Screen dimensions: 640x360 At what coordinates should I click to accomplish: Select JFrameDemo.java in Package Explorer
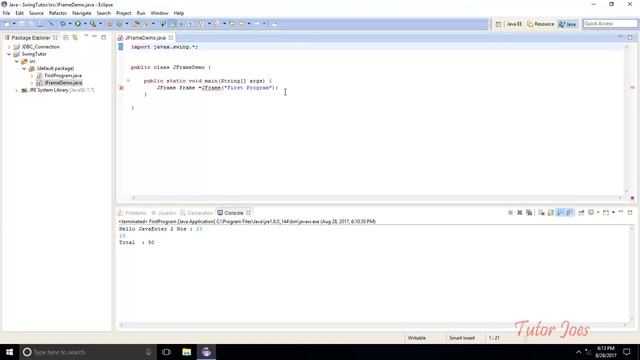[63, 83]
